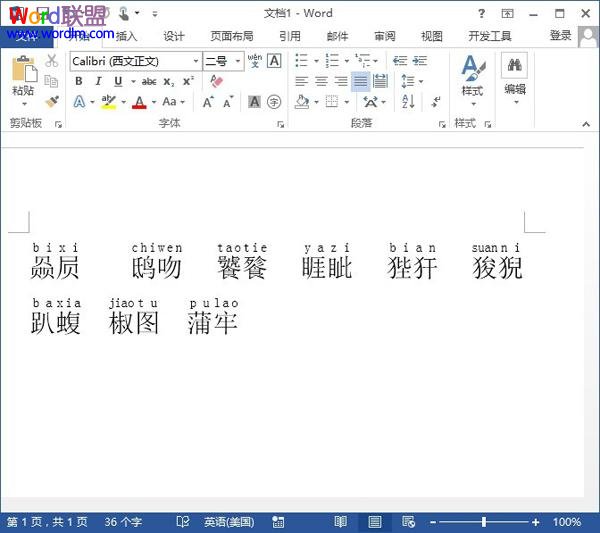600x533 pixels.
Task: Click the phonetic guide (wén) icon
Action: (254, 61)
